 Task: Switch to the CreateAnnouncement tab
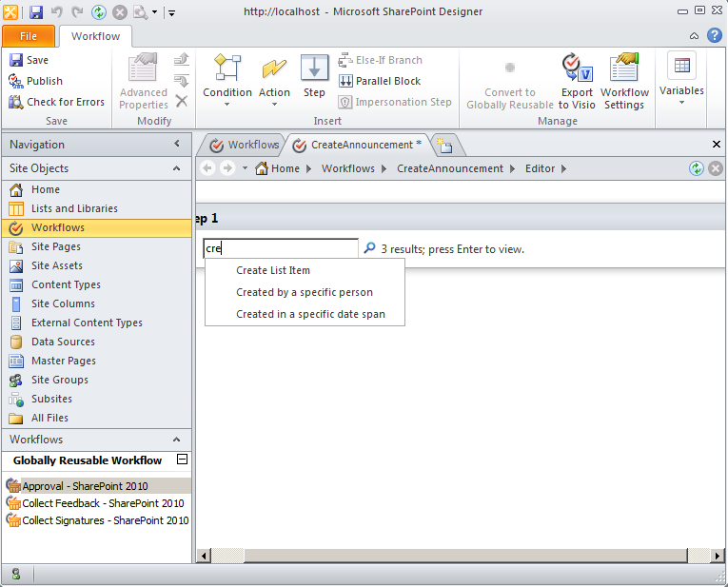point(358,145)
